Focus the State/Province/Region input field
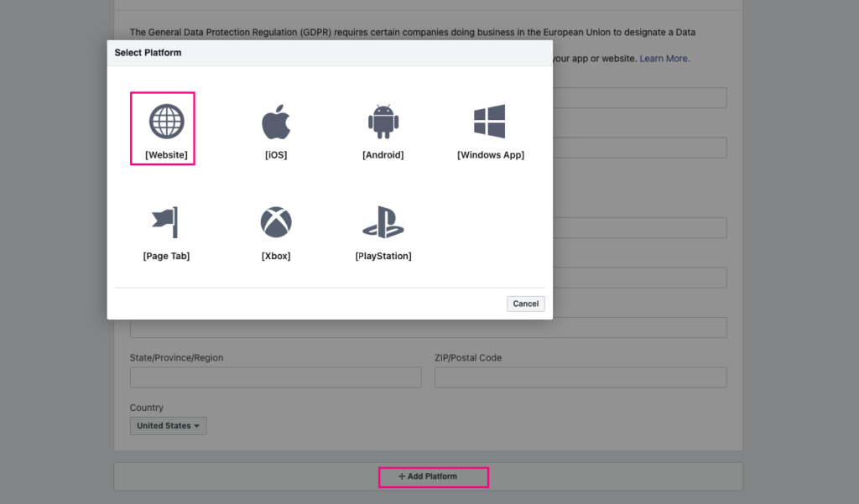859x504 pixels. pyautogui.click(x=275, y=377)
